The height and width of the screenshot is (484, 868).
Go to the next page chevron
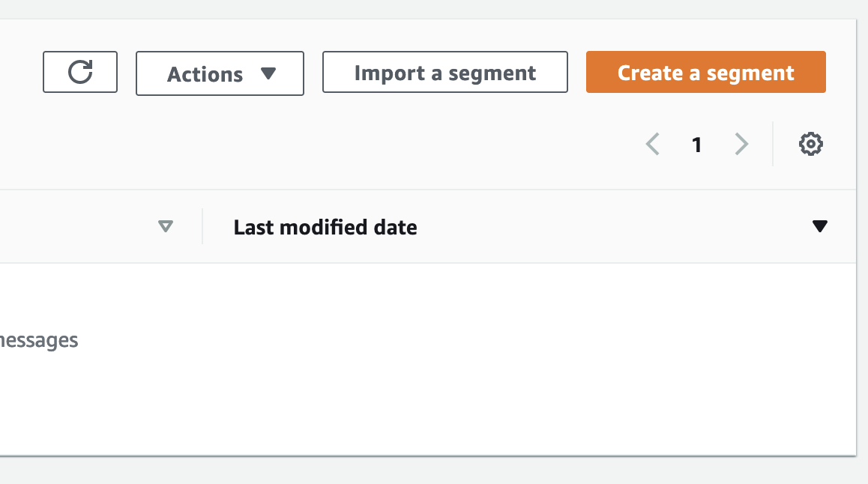click(741, 144)
